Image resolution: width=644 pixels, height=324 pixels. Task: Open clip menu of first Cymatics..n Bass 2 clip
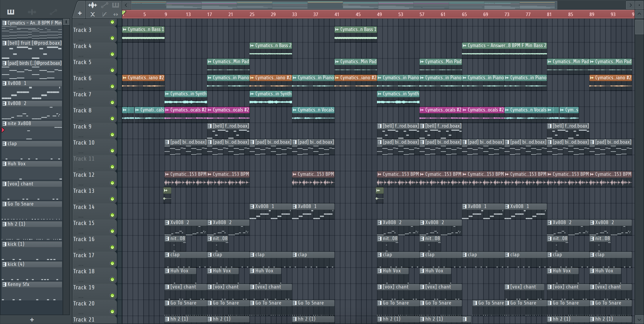coord(252,45)
